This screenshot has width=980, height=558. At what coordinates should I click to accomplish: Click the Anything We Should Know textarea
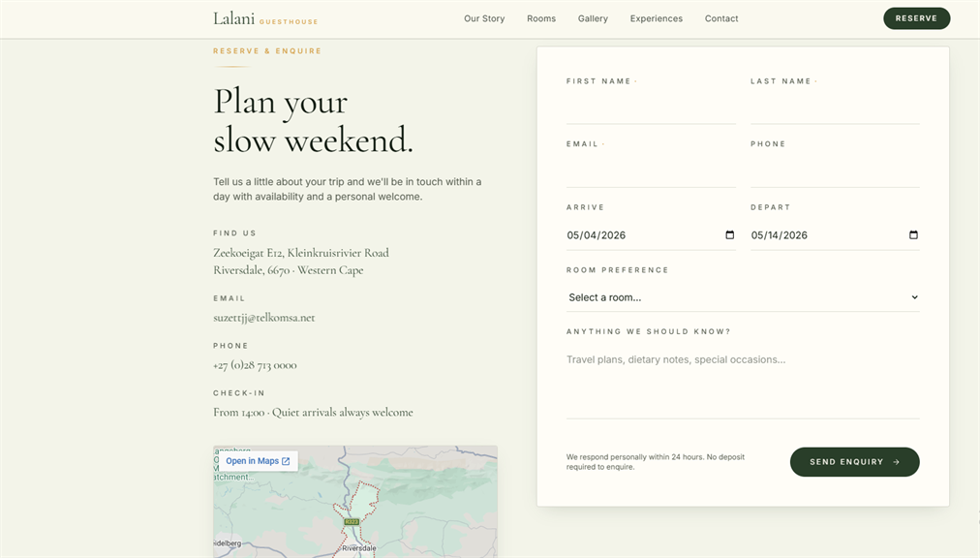tap(743, 382)
